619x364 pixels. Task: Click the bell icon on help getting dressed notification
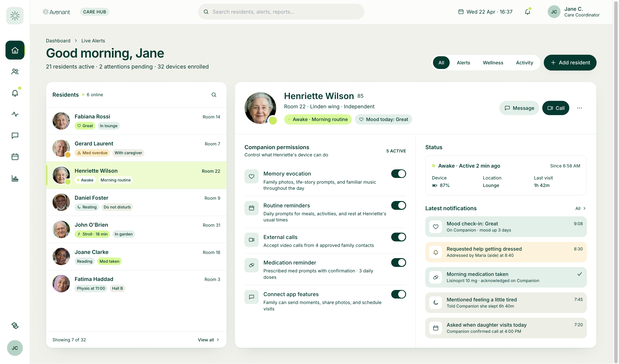(436, 252)
